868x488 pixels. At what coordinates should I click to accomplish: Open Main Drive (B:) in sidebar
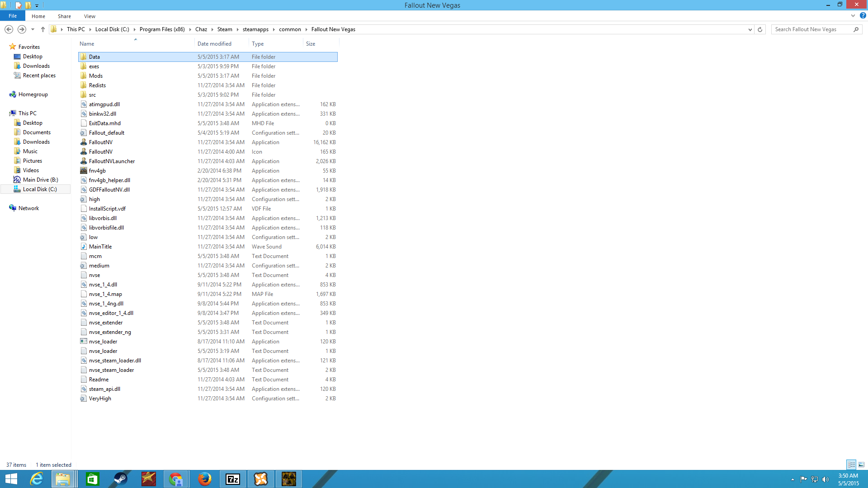[40, 180]
